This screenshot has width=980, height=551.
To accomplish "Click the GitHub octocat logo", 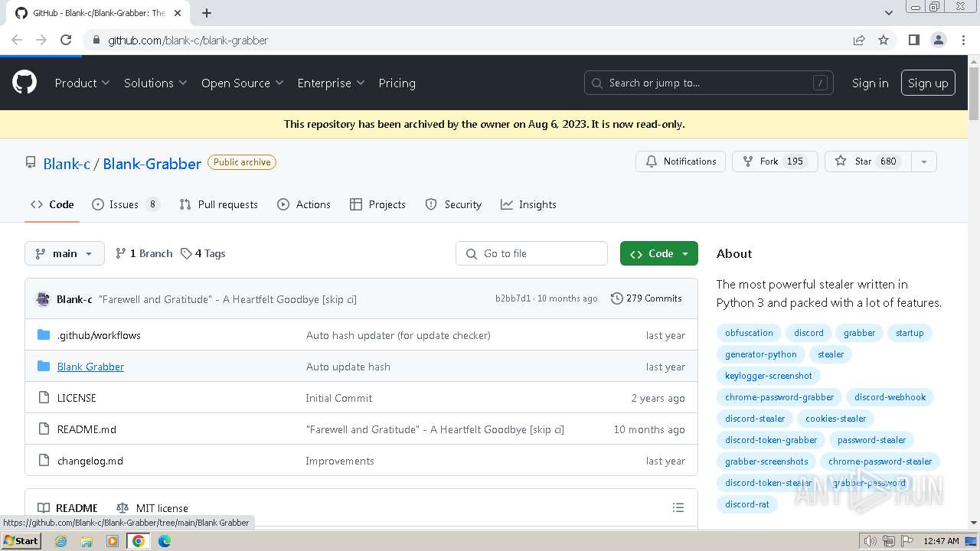I will point(24,83).
